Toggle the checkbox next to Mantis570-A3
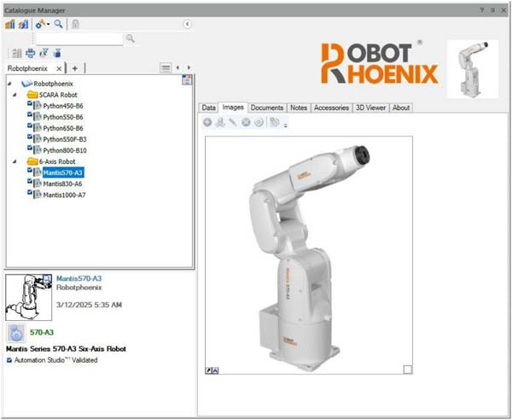The image size is (512, 420). (30, 170)
